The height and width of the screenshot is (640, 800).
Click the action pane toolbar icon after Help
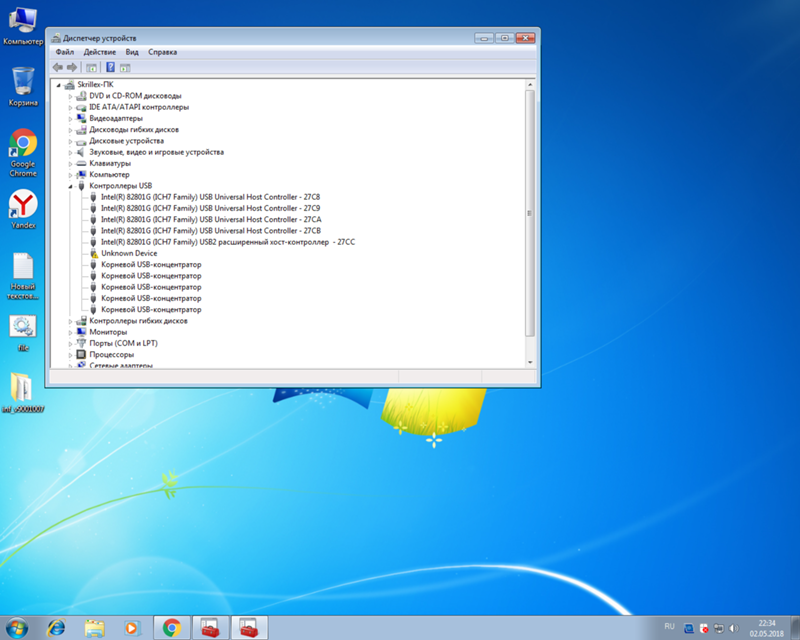(x=125, y=67)
